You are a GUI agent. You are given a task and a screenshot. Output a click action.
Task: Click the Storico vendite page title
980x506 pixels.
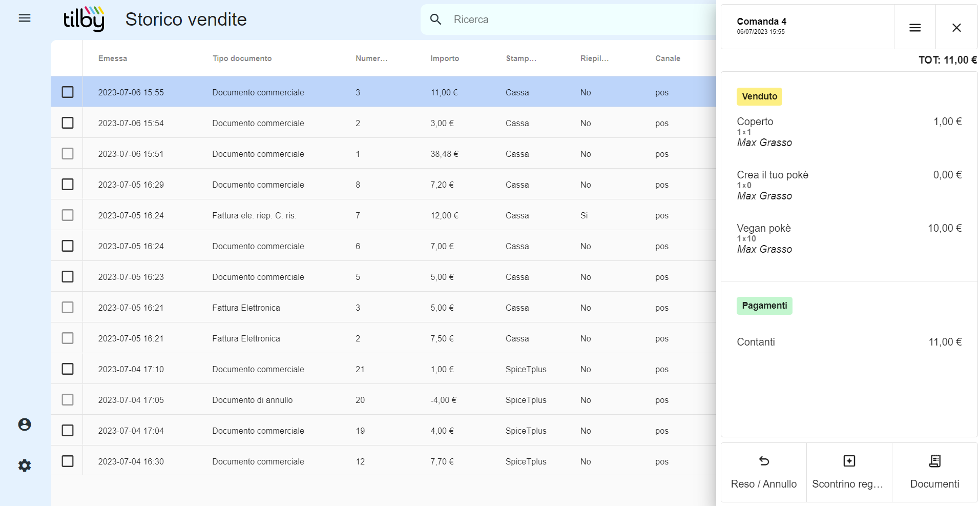tap(186, 19)
